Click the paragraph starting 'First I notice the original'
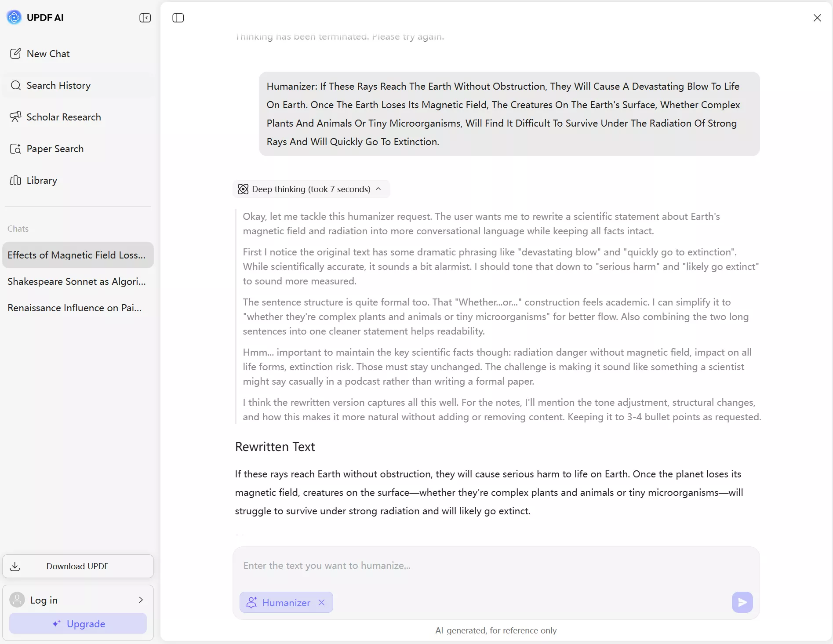Viewport: 833px width, 644px height. click(x=501, y=266)
